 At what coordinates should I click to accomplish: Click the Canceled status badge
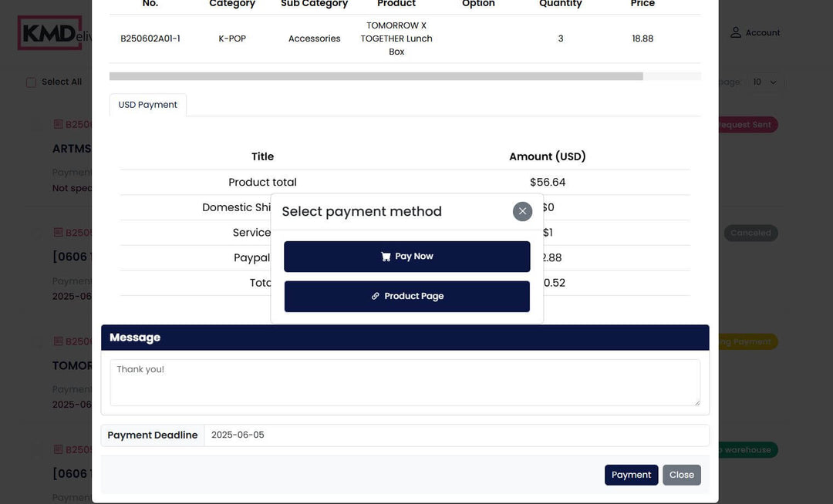point(750,233)
